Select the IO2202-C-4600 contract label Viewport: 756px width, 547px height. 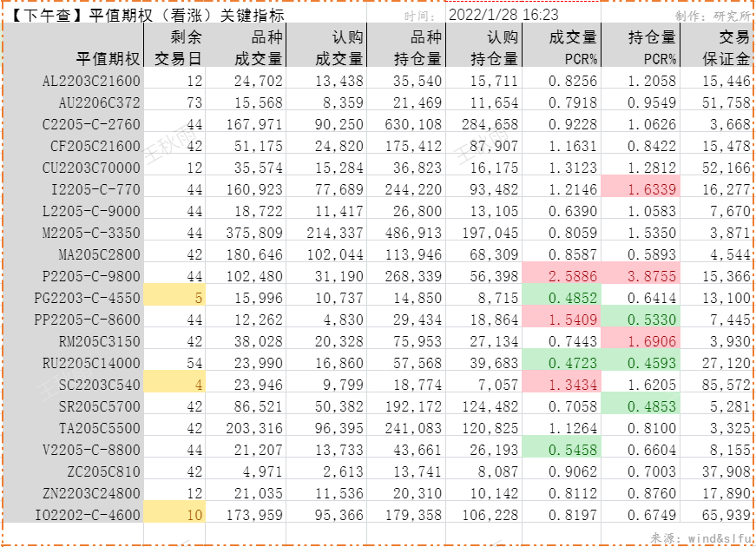pos(87,514)
